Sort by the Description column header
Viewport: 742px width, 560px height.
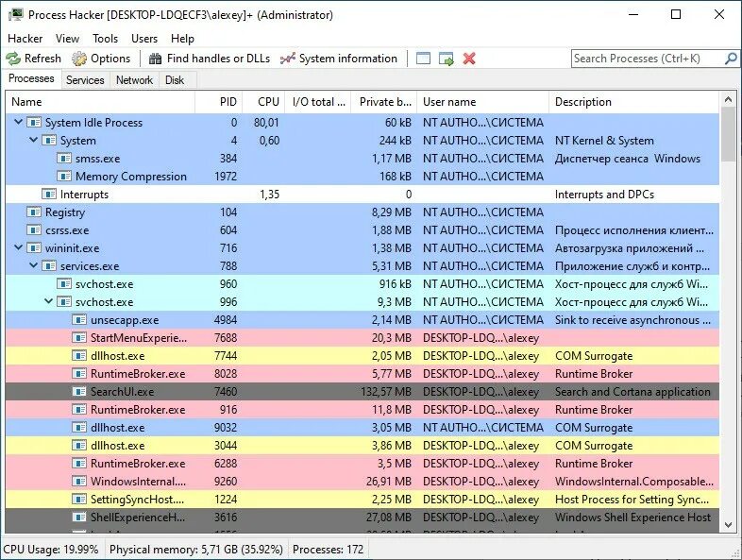634,102
